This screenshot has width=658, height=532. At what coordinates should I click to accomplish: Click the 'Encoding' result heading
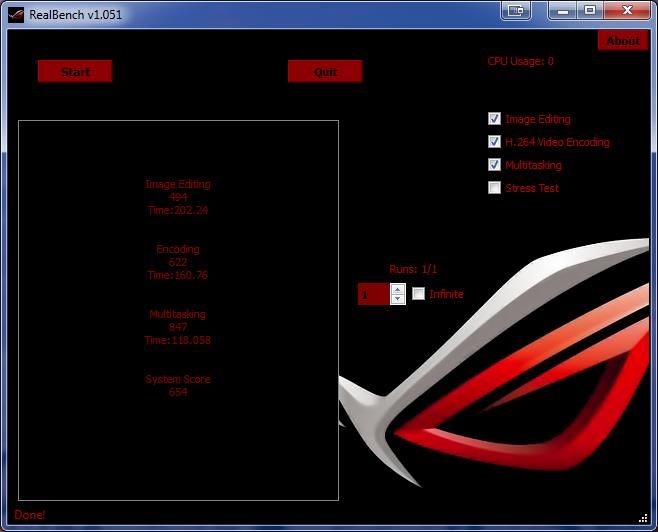coord(178,249)
